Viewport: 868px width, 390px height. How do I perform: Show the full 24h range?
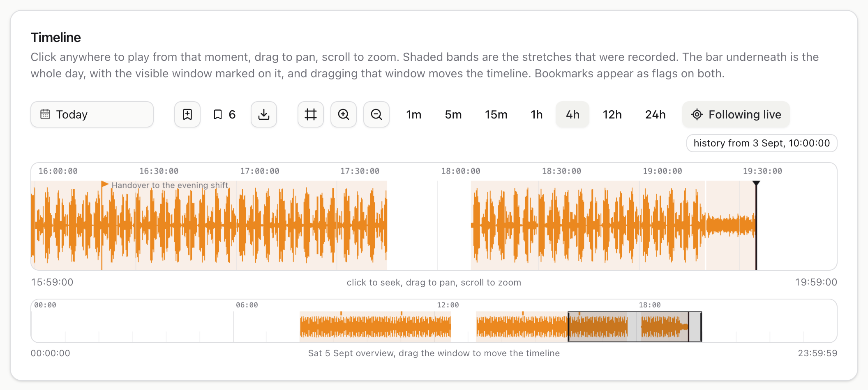(x=656, y=114)
